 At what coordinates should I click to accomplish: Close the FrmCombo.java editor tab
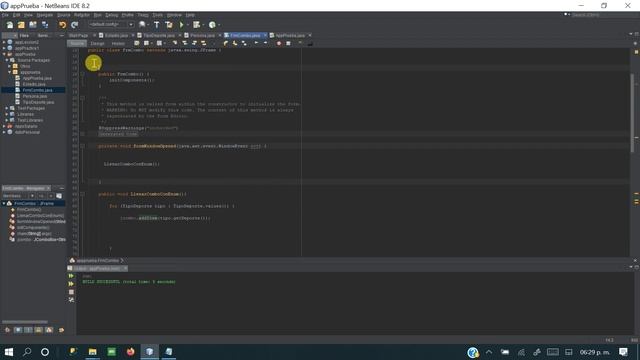pyautogui.click(x=265, y=36)
